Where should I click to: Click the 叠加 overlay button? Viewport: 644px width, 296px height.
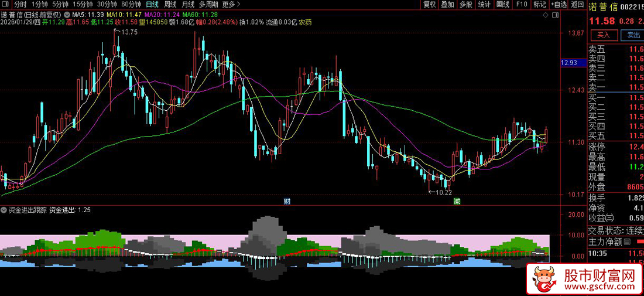click(x=448, y=5)
